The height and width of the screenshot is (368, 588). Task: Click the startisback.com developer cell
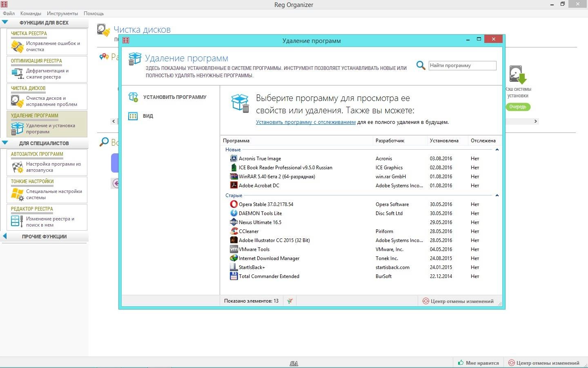point(392,267)
